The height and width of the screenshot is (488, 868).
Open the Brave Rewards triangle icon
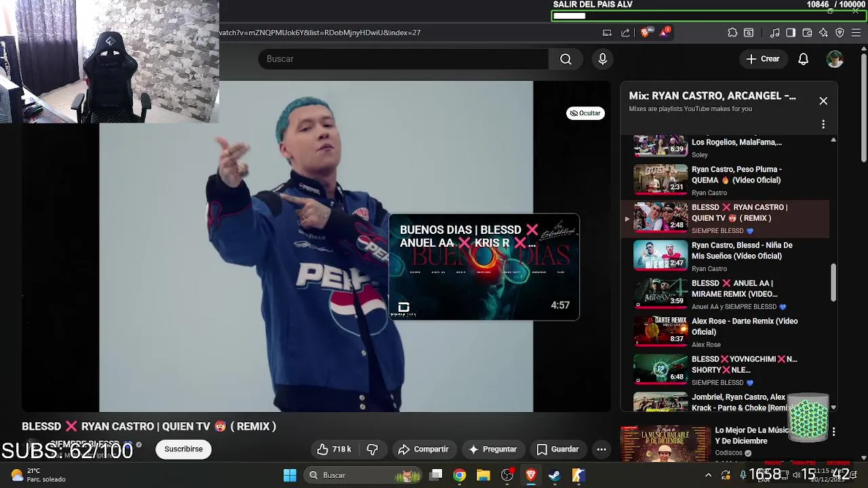coord(664,32)
